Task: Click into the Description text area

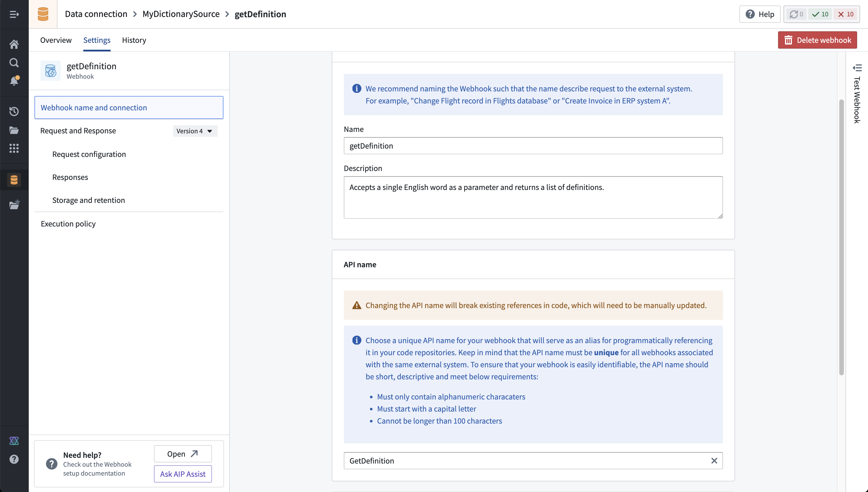Action: tap(533, 197)
